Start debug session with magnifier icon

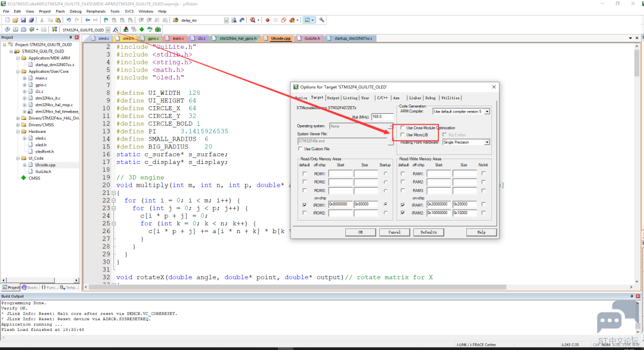point(253,20)
